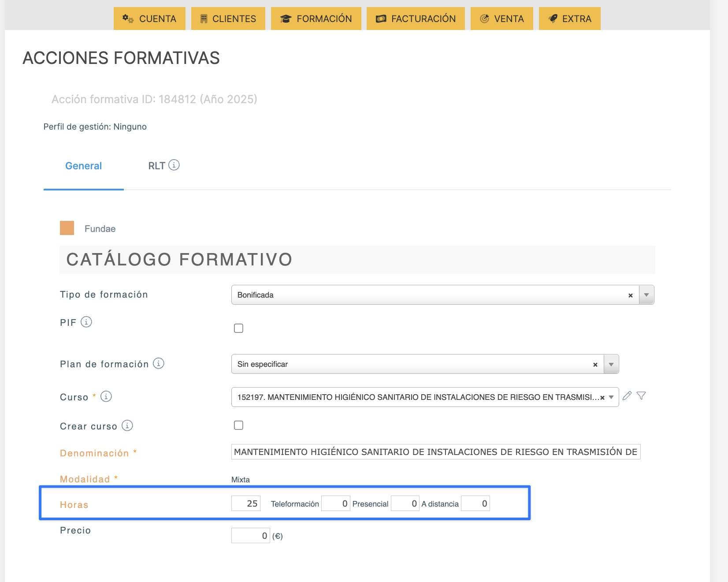This screenshot has width=728, height=582.
Task: Filter courses with the funnel icon
Action: tap(641, 395)
